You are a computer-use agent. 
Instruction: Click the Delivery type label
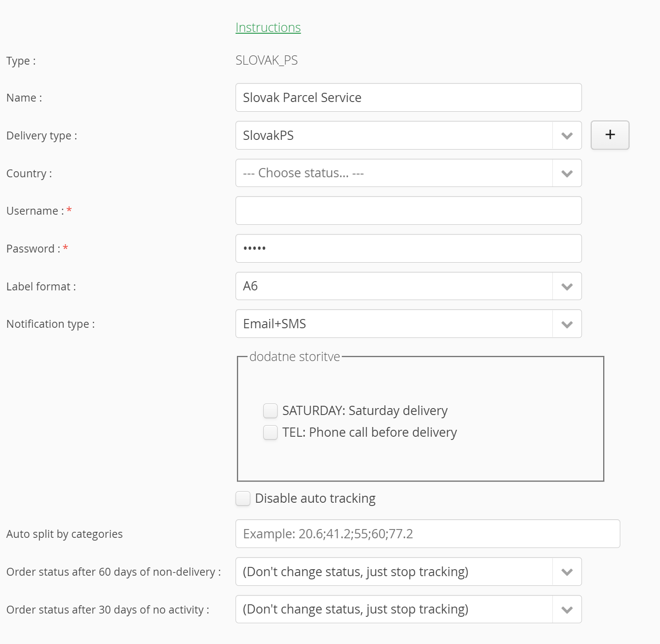click(x=42, y=136)
